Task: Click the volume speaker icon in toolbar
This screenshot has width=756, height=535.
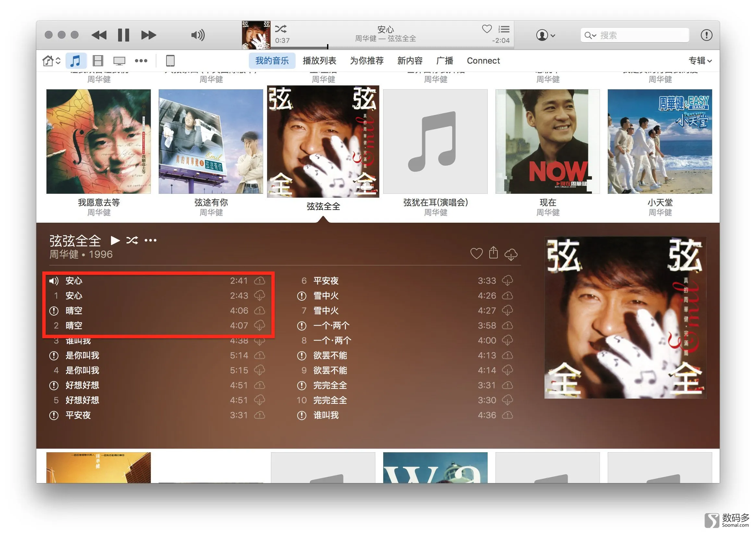Action: pos(198,35)
